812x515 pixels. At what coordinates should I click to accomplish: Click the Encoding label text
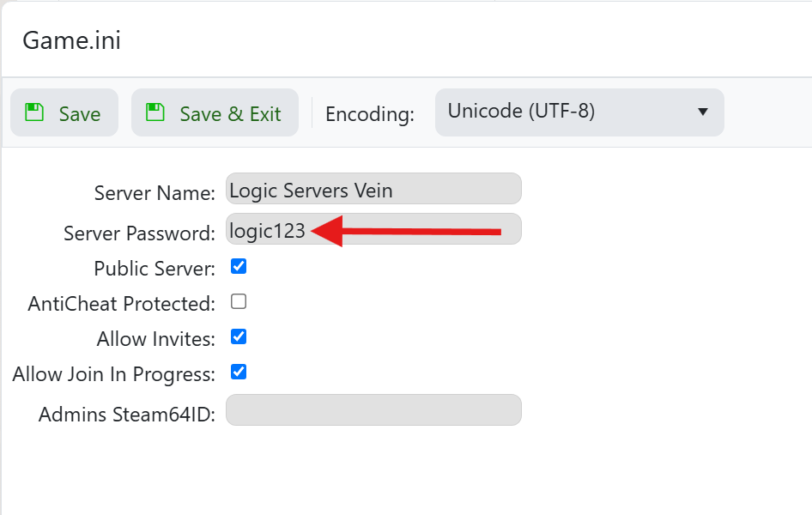click(x=370, y=114)
